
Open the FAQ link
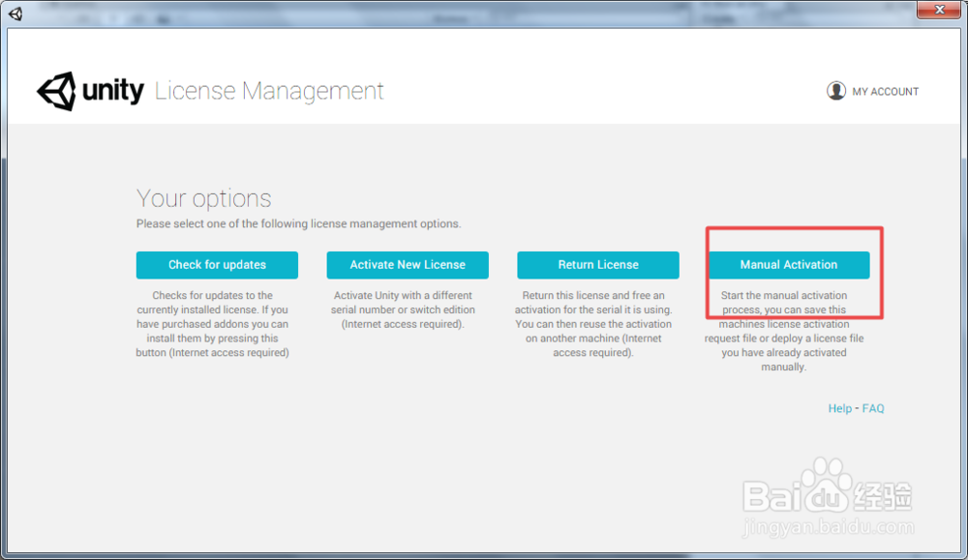point(873,408)
